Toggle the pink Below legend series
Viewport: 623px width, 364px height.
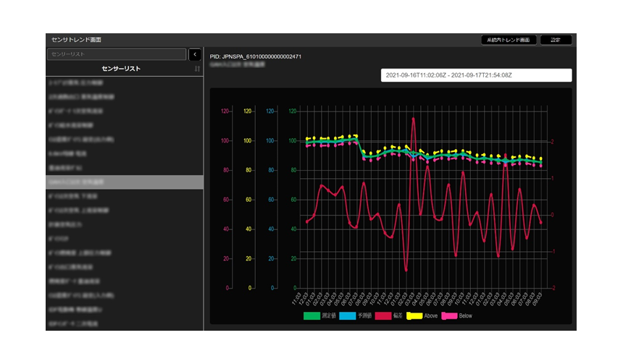[x=457, y=316]
